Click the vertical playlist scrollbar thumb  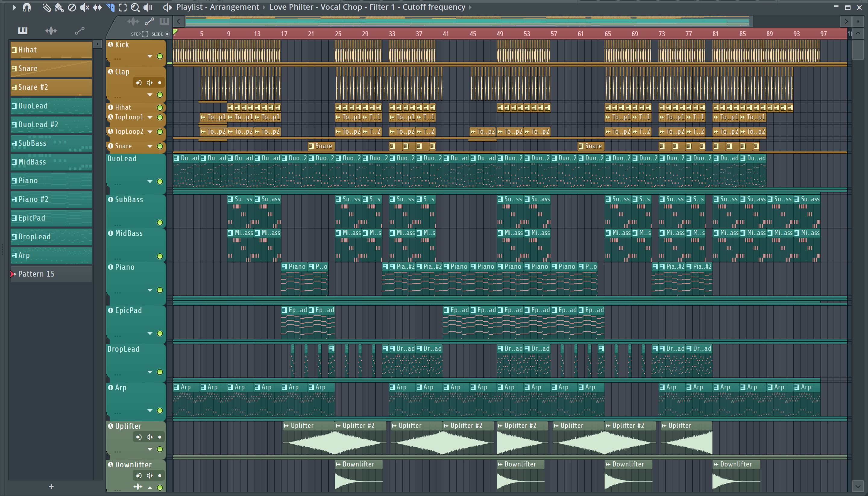tap(858, 50)
